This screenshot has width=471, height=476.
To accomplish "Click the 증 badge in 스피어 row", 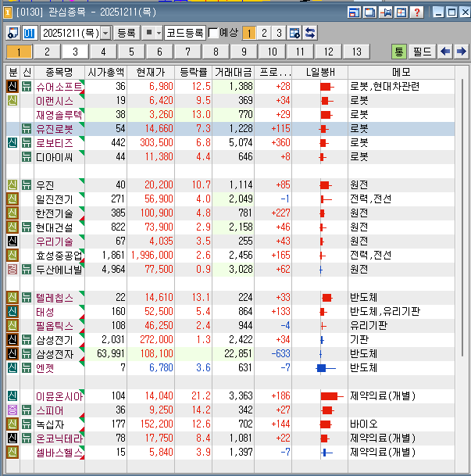I will [12, 410].
